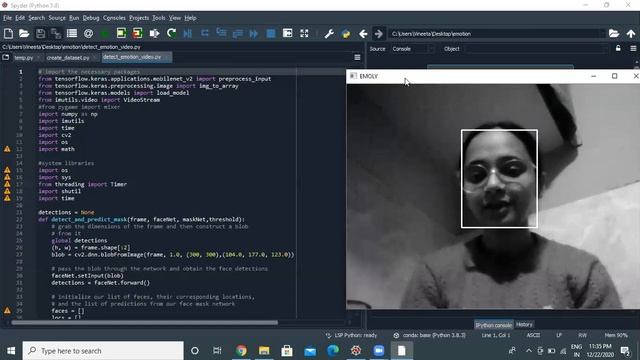The width and height of the screenshot is (640, 360).
Task: Go forward using the right arrow
Action: coord(379,33)
